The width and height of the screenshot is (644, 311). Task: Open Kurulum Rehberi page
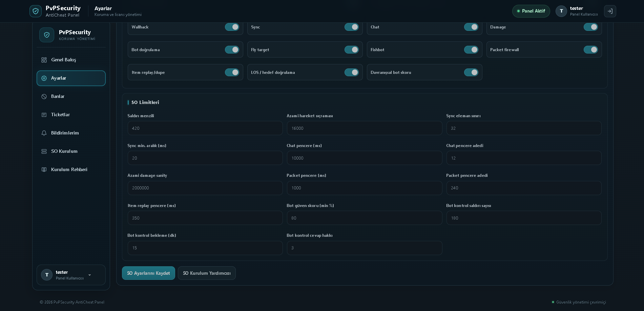pyautogui.click(x=71, y=170)
